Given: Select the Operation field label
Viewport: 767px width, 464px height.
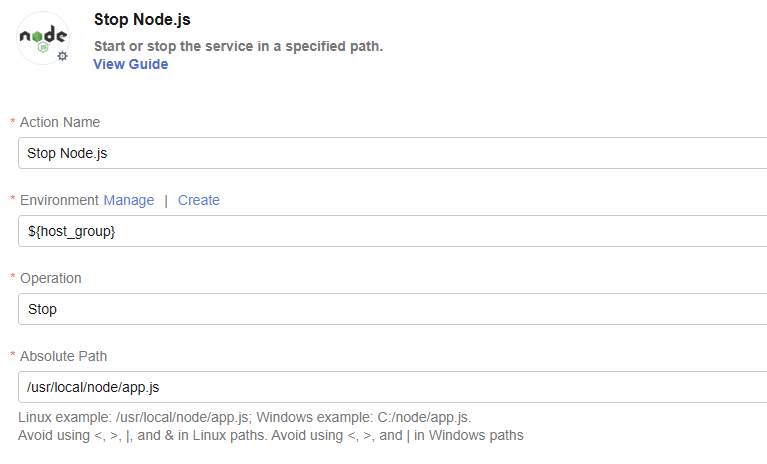Looking at the screenshot, I should click(51, 278).
